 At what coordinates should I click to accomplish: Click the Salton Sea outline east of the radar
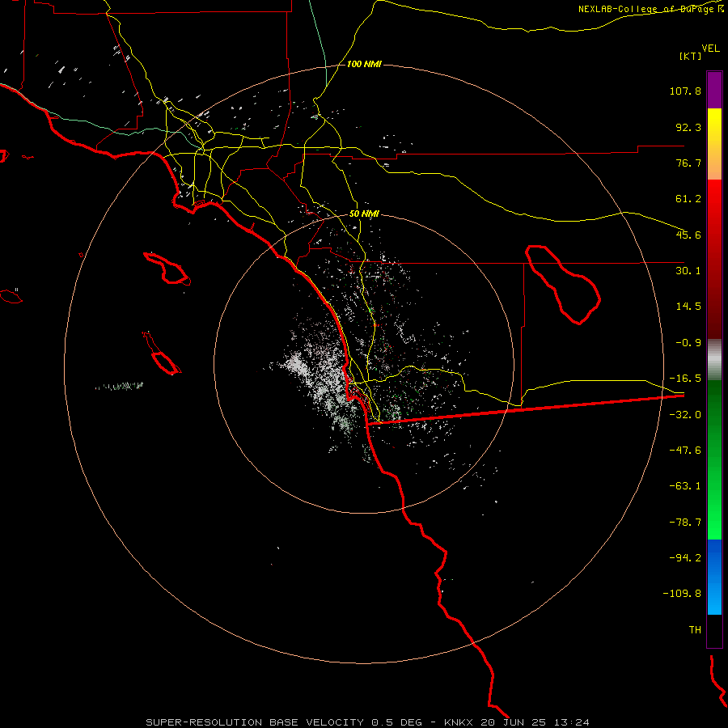pyautogui.click(x=563, y=284)
